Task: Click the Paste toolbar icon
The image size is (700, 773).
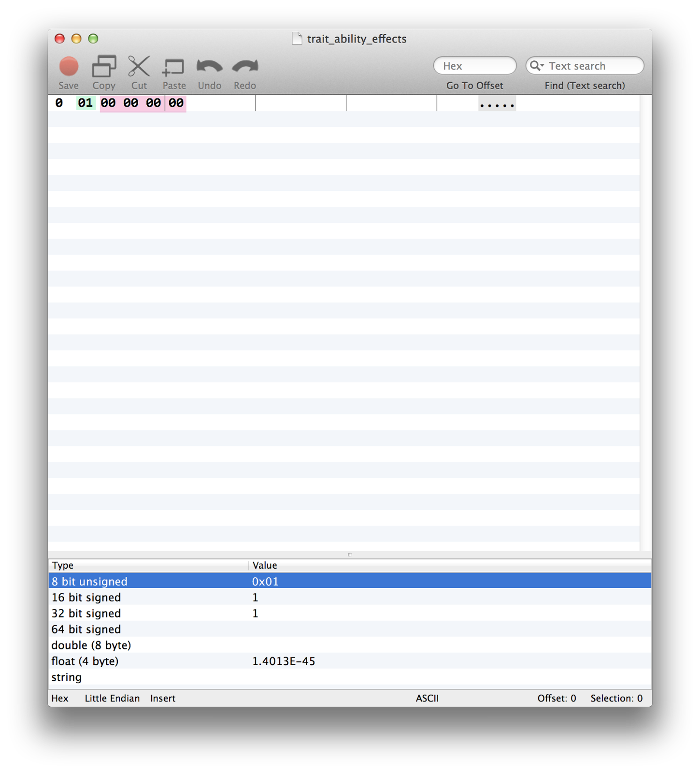Action: [174, 68]
